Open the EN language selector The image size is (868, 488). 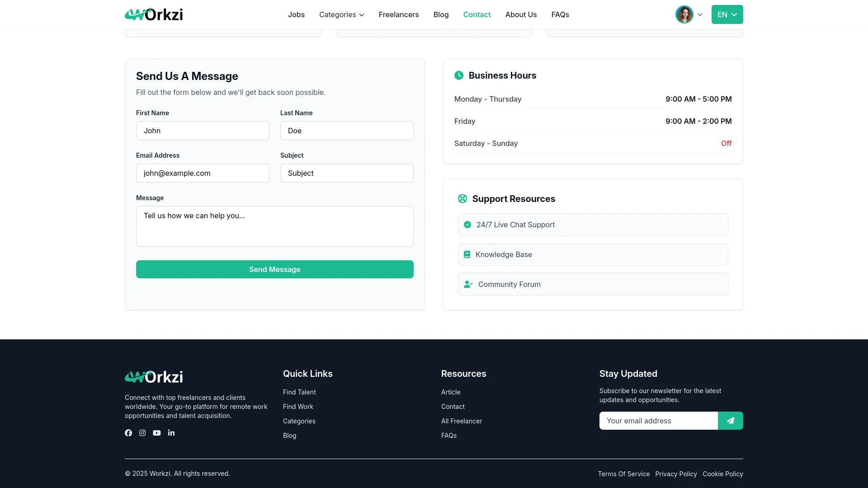[x=726, y=14]
